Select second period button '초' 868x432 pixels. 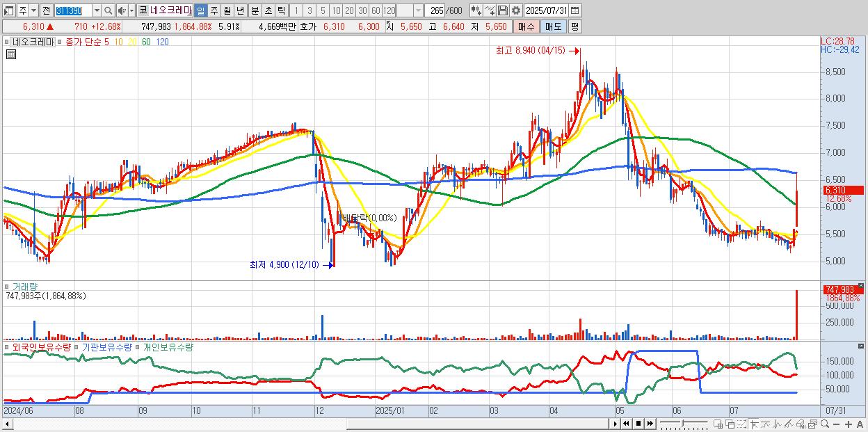tap(268, 10)
